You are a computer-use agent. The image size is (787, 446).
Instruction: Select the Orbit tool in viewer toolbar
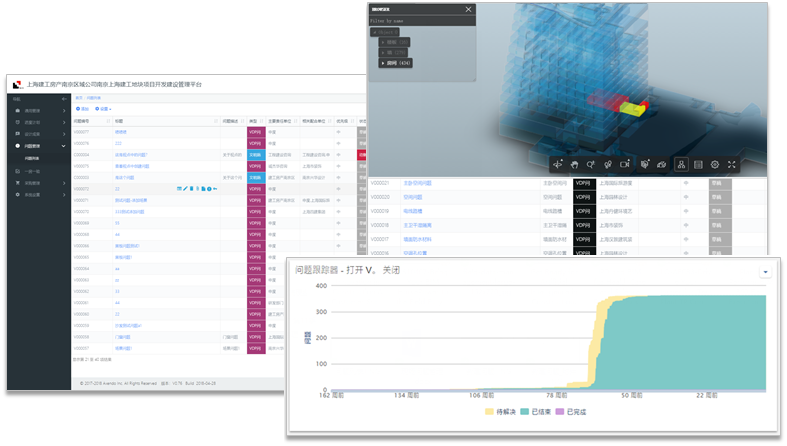[x=558, y=165]
